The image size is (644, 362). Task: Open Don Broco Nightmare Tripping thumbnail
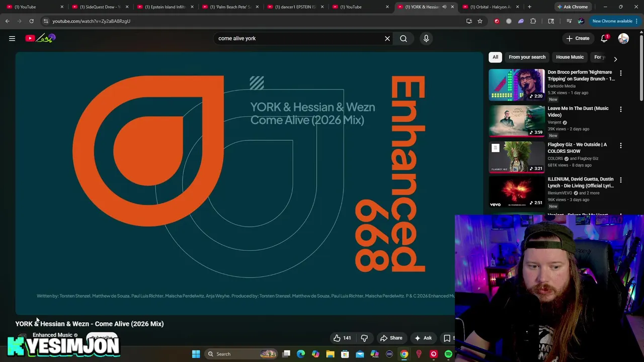click(x=517, y=84)
